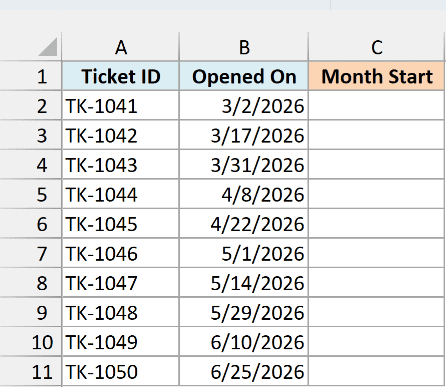The image size is (446, 387).
Task: Select cell containing TK-1045
Action: pyautogui.click(x=121, y=223)
